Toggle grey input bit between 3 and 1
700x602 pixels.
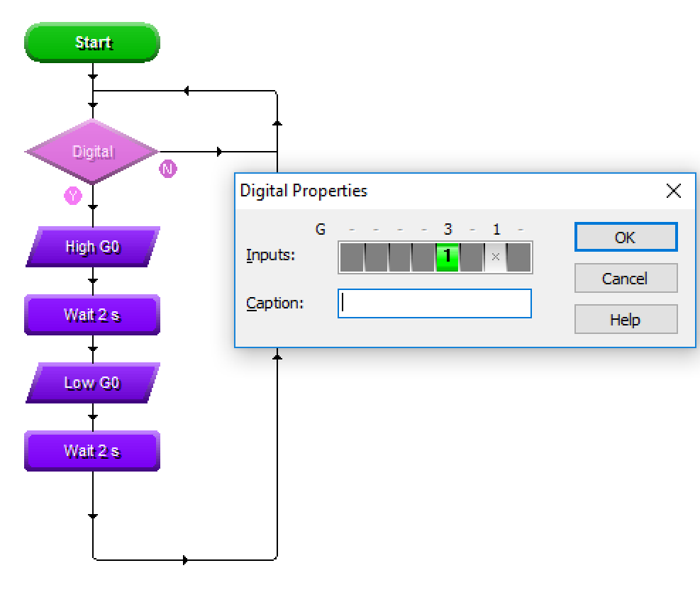click(472, 257)
